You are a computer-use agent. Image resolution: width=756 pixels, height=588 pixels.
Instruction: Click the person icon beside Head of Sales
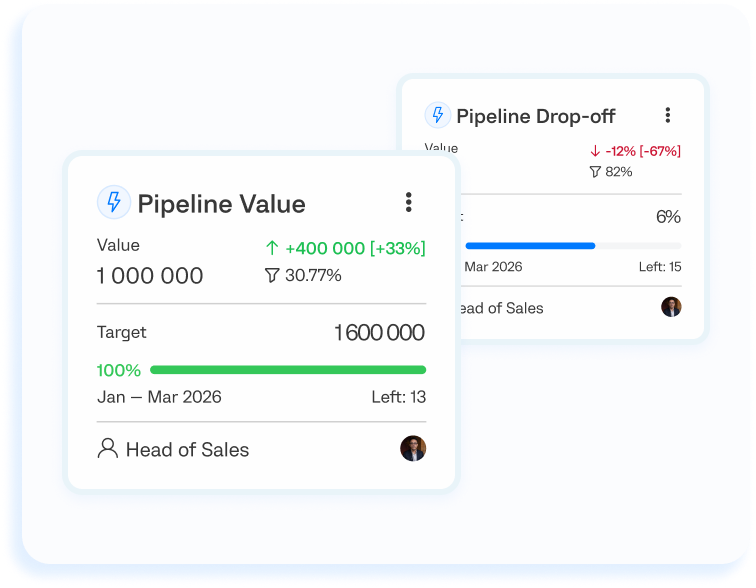click(108, 448)
